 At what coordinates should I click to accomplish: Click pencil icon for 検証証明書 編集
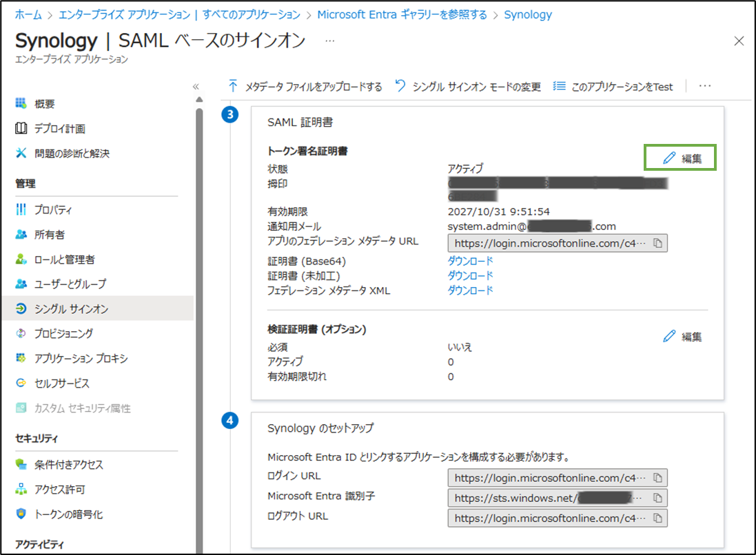[669, 336]
